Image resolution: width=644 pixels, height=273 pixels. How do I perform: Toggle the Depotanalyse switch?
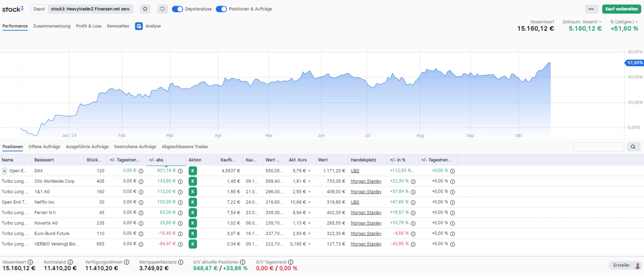pyautogui.click(x=177, y=9)
